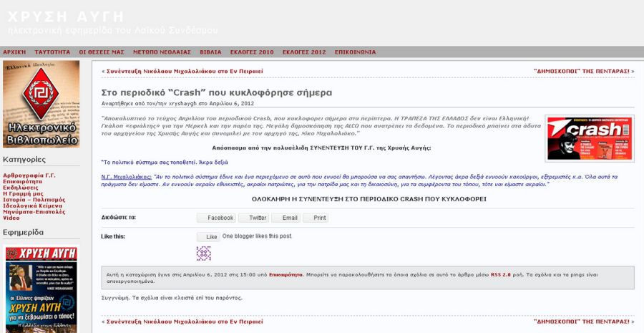Select the ΒΙΒΛΙΑ navigation item
644x333 pixels.
coord(210,52)
